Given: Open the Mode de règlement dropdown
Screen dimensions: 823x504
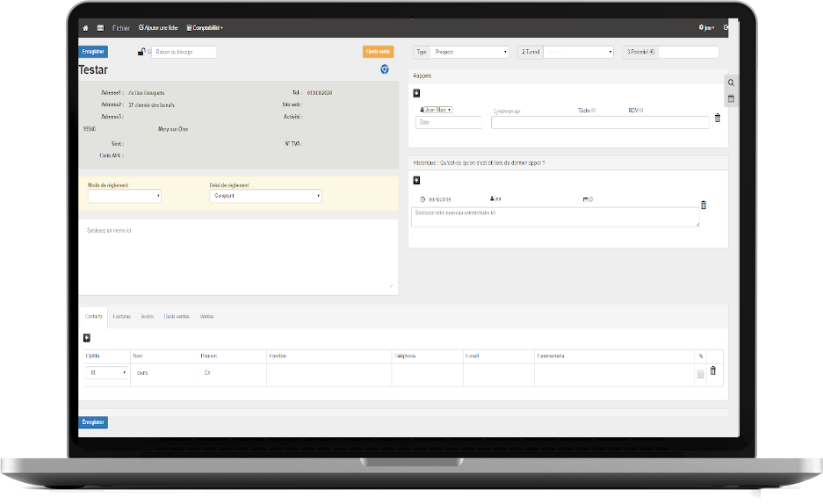Looking at the screenshot, I should pyautogui.click(x=124, y=197).
